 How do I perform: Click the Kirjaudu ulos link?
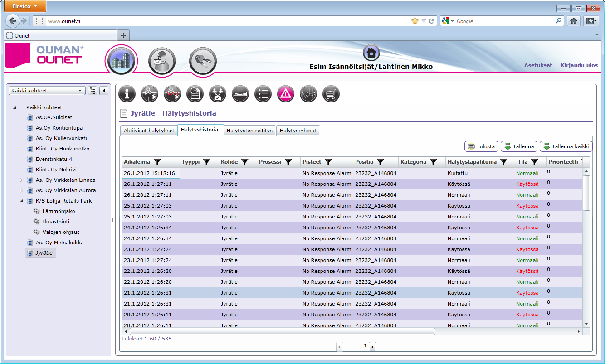click(579, 65)
